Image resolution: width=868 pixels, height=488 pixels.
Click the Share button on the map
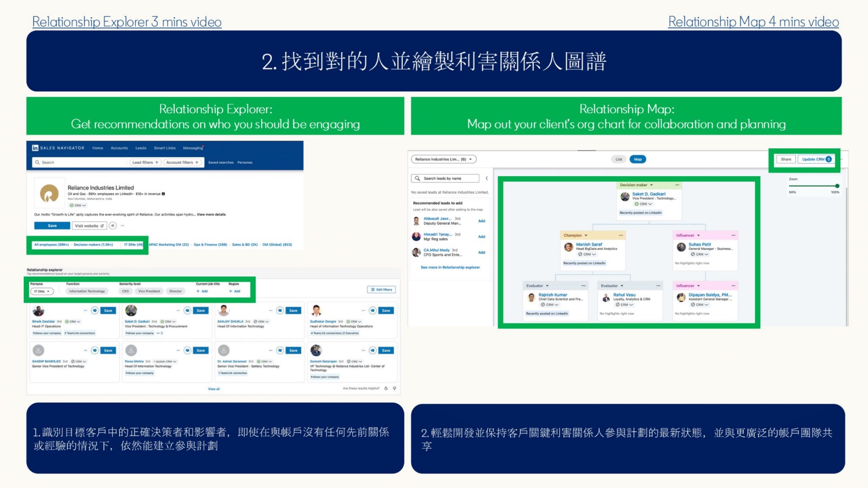click(x=786, y=159)
